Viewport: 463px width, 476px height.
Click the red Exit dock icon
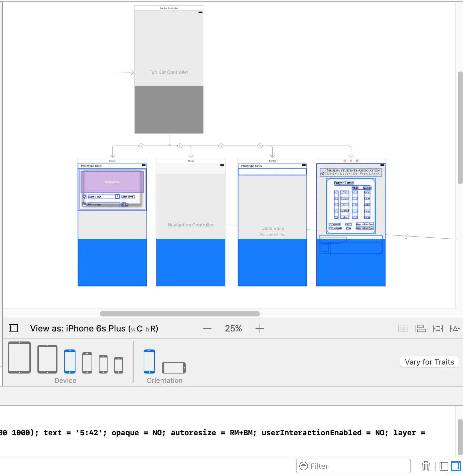[x=357, y=161]
